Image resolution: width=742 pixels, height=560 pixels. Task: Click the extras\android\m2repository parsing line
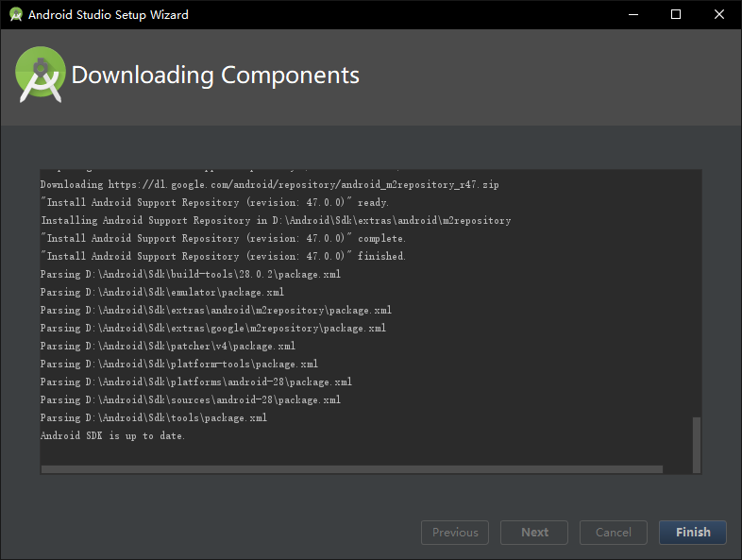coord(216,310)
